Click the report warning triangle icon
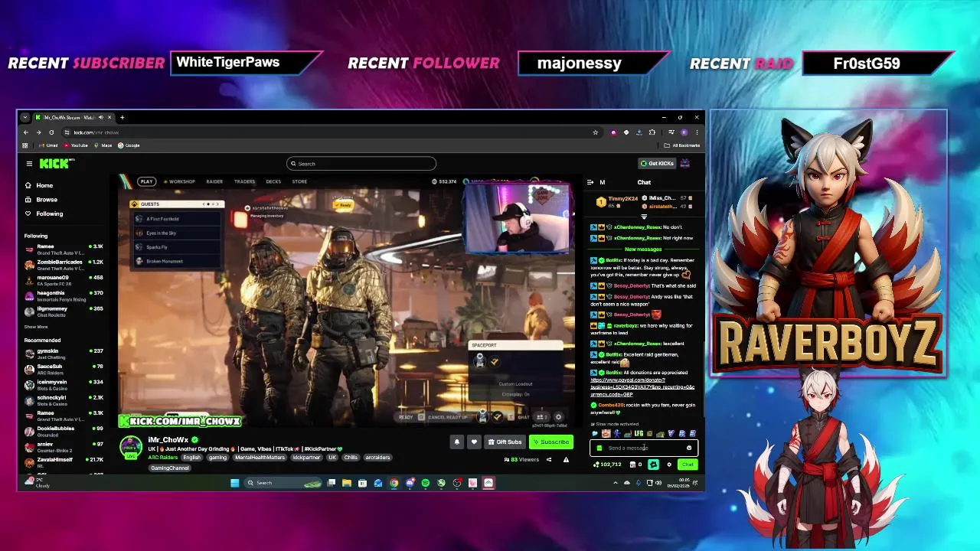The height and width of the screenshot is (551, 980). point(566,460)
